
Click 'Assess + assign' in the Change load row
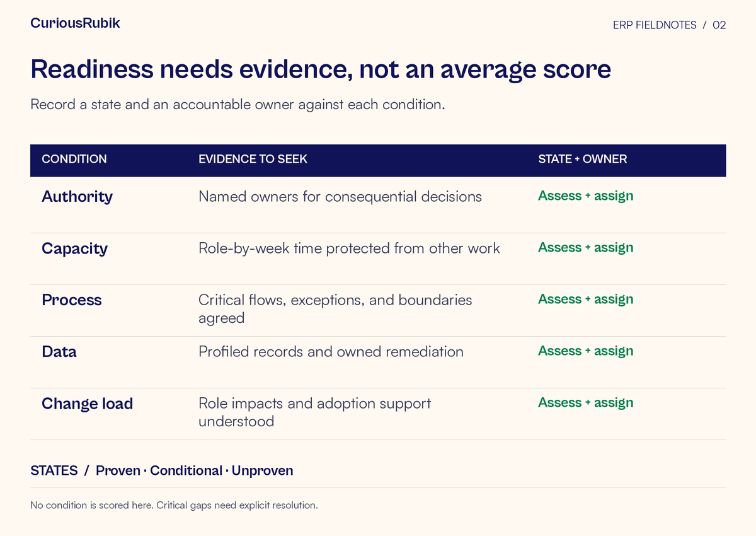[585, 403]
